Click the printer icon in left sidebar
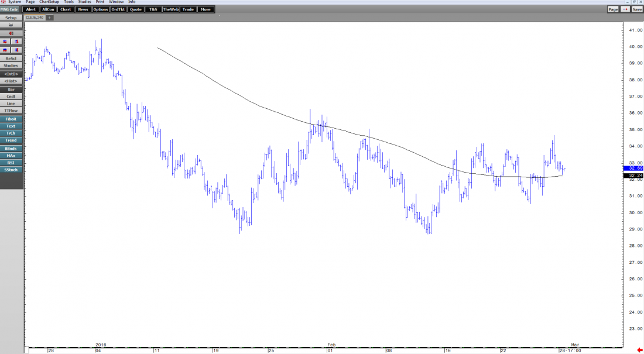 pyautogui.click(x=11, y=25)
